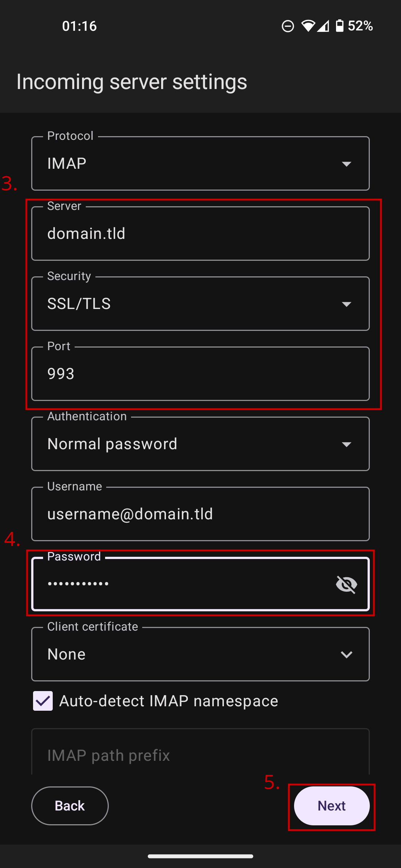
Task: Click the Port 993 field
Action: pyautogui.click(x=200, y=374)
